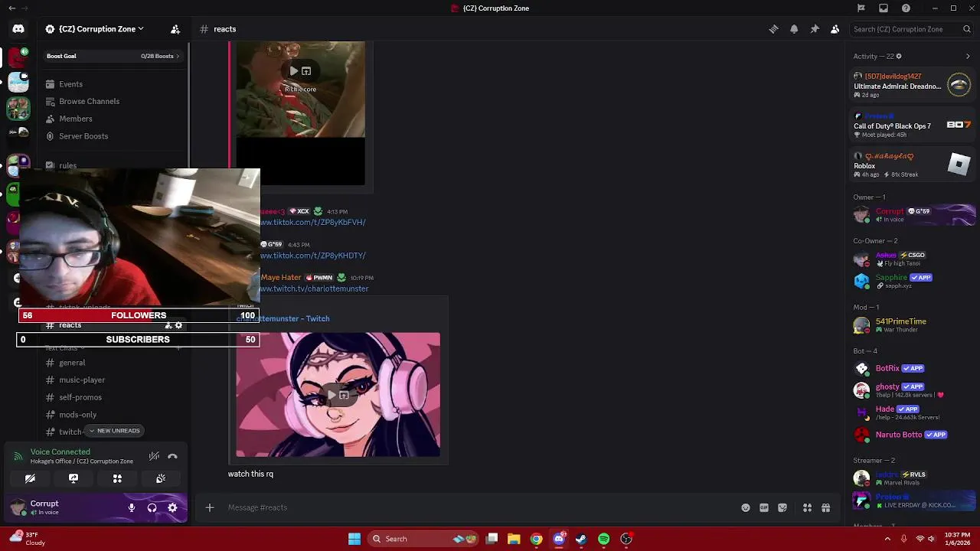
Task: Jump to NEW UNREADS
Action: click(114, 431)
